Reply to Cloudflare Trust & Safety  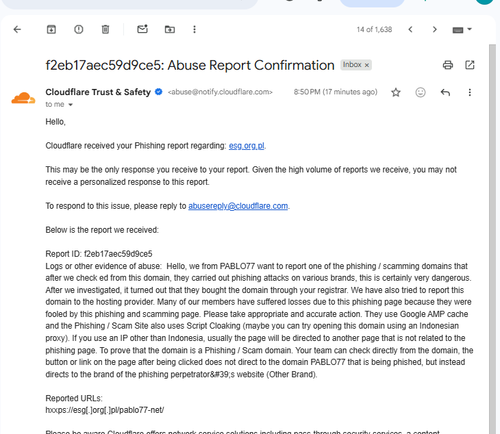coord(445,92)
